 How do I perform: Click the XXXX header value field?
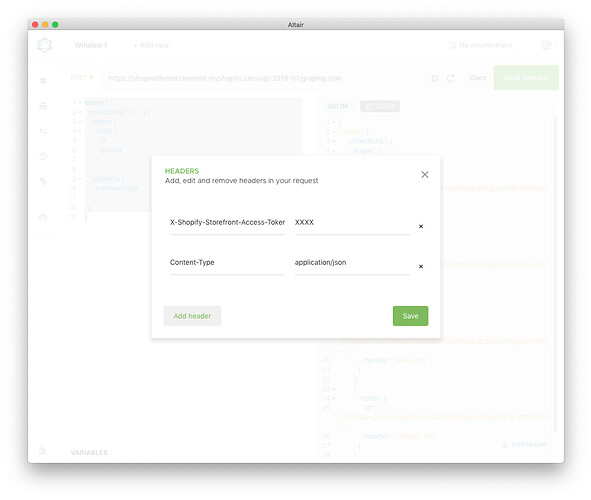pos(352,223)
